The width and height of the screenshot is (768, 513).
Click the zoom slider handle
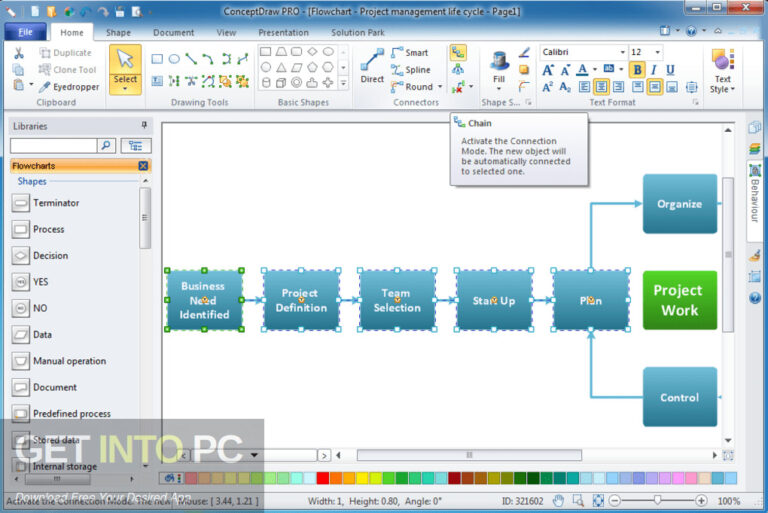[x=657, y=500]
